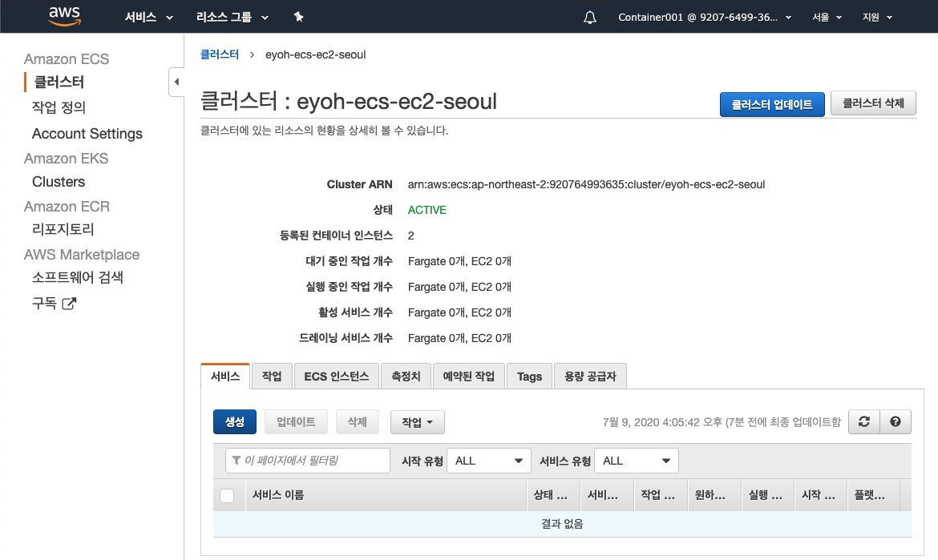The height and width of the screenshot is (560, 938).
Task: Click the AWS logo home icon
Action: pos(65,16)
